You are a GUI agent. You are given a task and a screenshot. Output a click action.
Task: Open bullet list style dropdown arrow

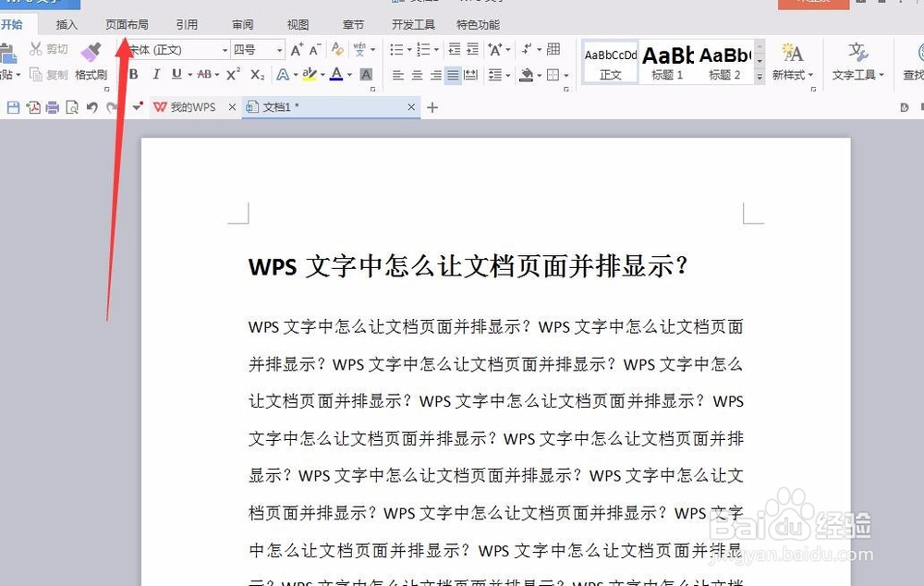tap(409, 50)
